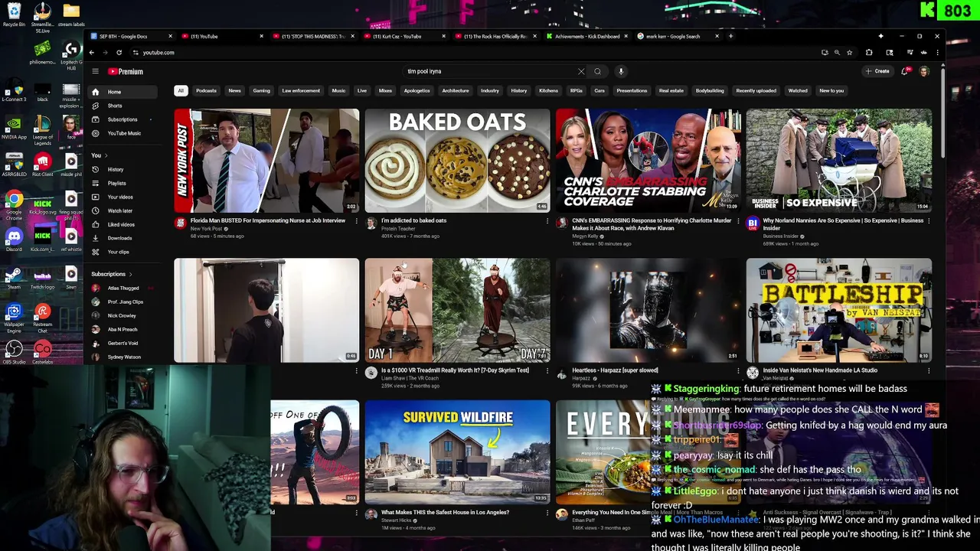Open Atlas Thugged subscription channel
The height and width of the screenshot is (551, 980).
(123, 289)
